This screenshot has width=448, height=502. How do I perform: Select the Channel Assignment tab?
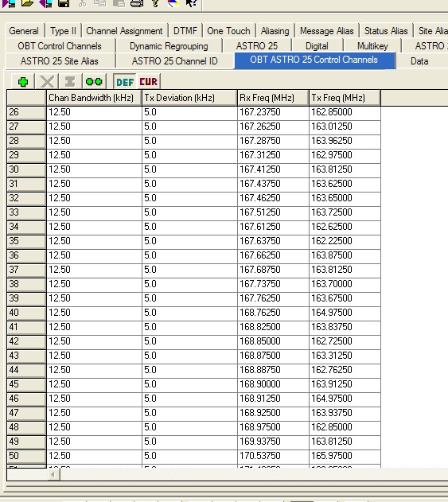[124, 31]
